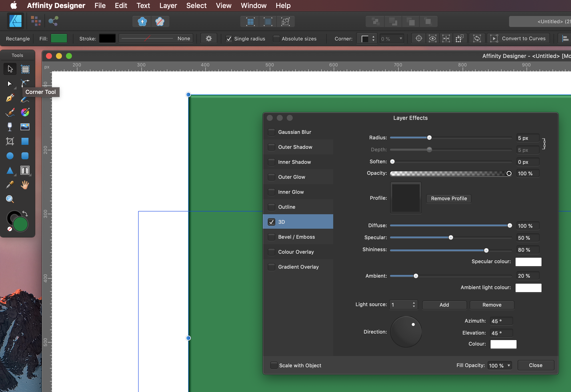Viewport: 571px width, 392px height.
Task: Select the Rounded Rectangle tool
Action: (x=25, y=156)
